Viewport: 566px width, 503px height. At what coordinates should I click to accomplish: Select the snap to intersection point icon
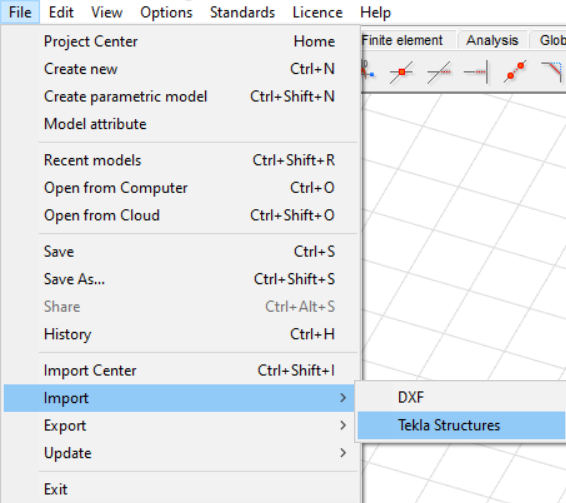[x=401, y=72]
